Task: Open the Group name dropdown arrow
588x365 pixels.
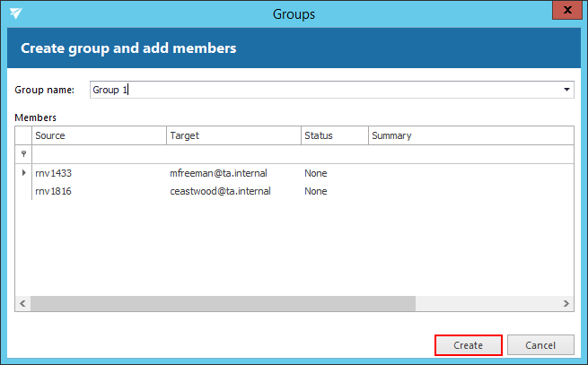Action: [566, 90]
